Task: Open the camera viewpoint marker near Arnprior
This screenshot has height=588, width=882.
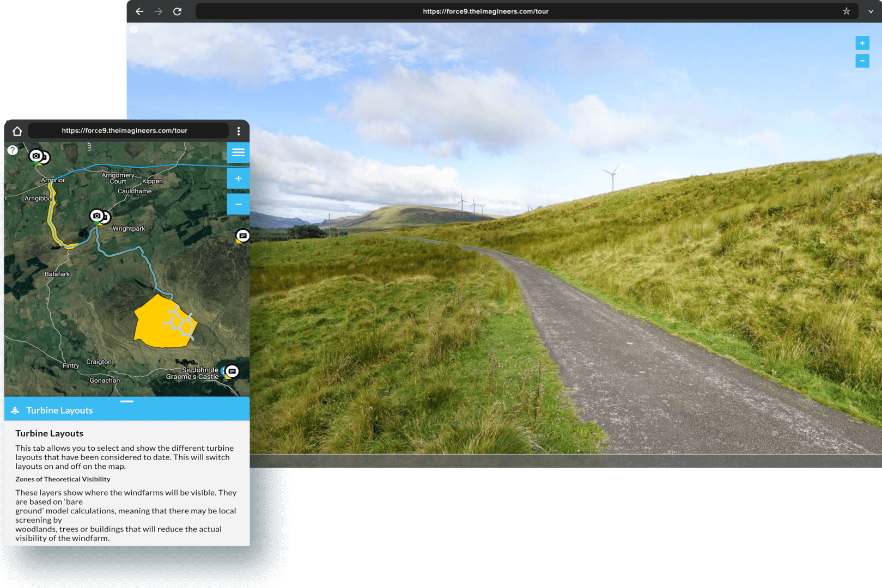Action: (37, 156)
